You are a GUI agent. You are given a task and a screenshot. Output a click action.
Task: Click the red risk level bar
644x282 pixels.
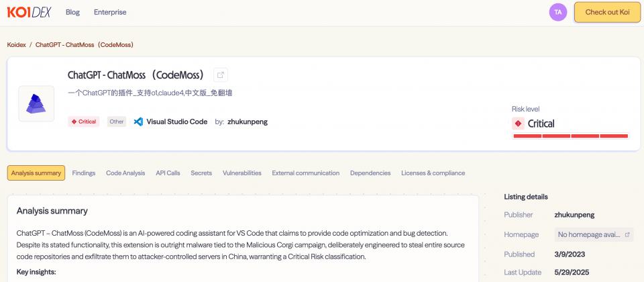570,136
